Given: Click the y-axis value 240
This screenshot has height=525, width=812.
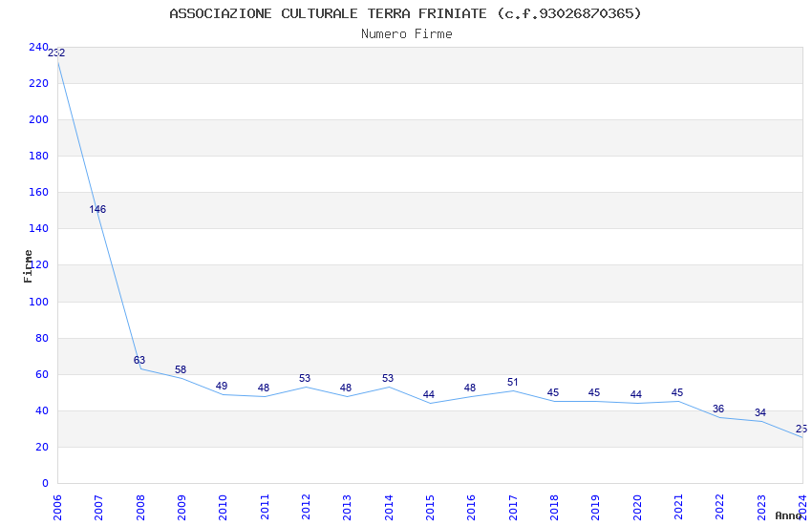Looking at the screenshot, I should click(x=38, y=47).
